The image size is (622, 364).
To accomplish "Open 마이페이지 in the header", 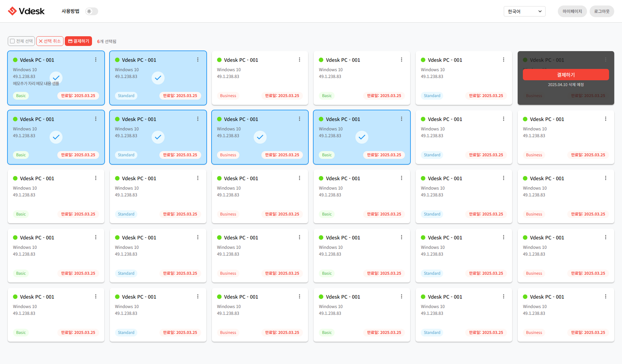I will 572,11.
